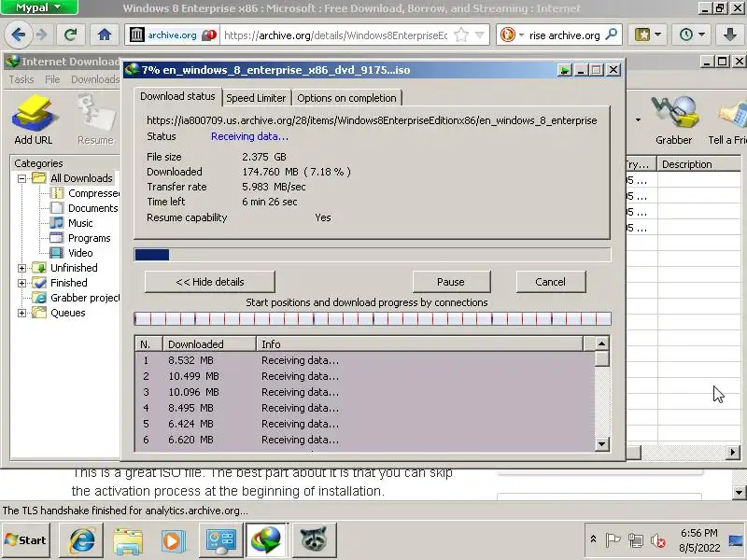Viewport: 747px width, 560px height.
Task: Click the browser forward arrow button
Action: click(42, 35)
